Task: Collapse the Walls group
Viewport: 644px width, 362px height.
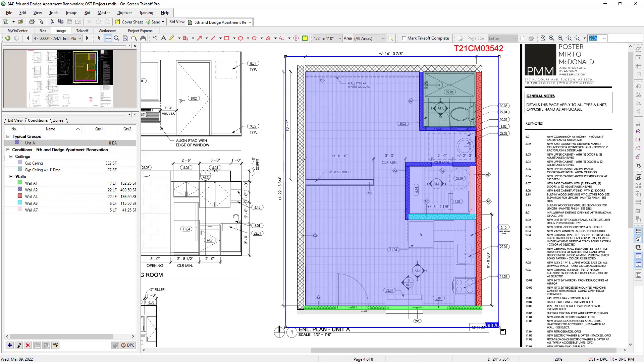Action: coord(11,177)
